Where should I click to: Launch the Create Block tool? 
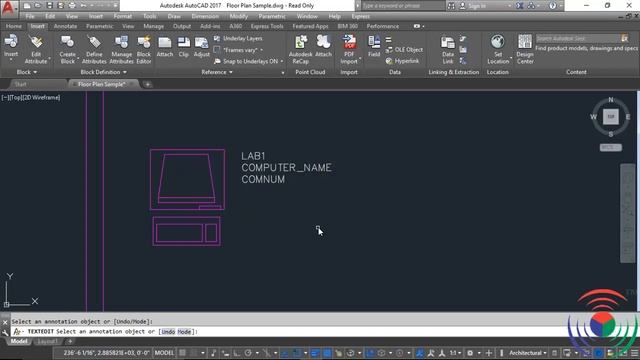click(67, 49)
